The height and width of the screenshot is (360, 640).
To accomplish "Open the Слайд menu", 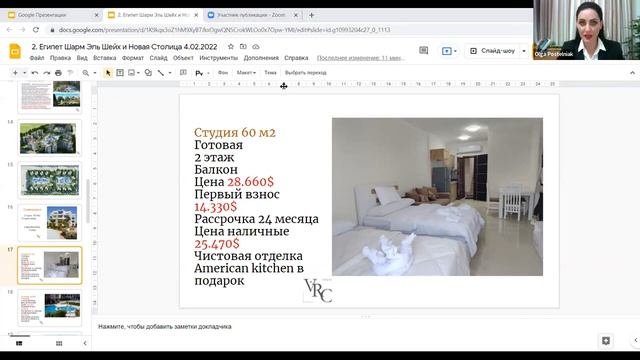I will [x=158, y=58].
